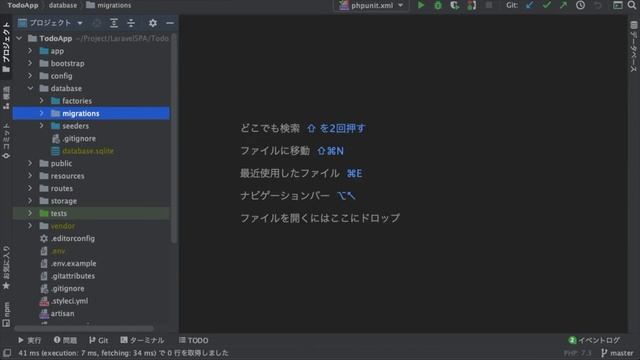Expand the factories folder
This screenshot has height=360, width=640.
(42, 101)
